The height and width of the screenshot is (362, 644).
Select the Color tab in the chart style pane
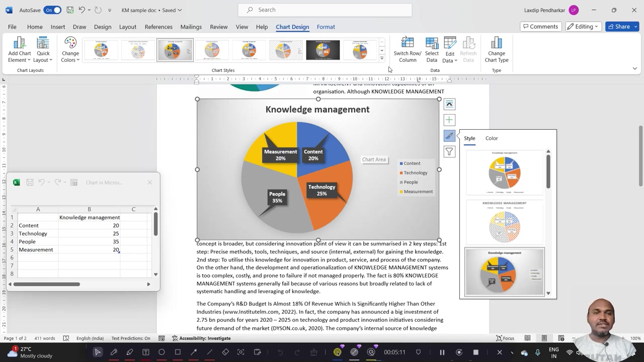492,138
